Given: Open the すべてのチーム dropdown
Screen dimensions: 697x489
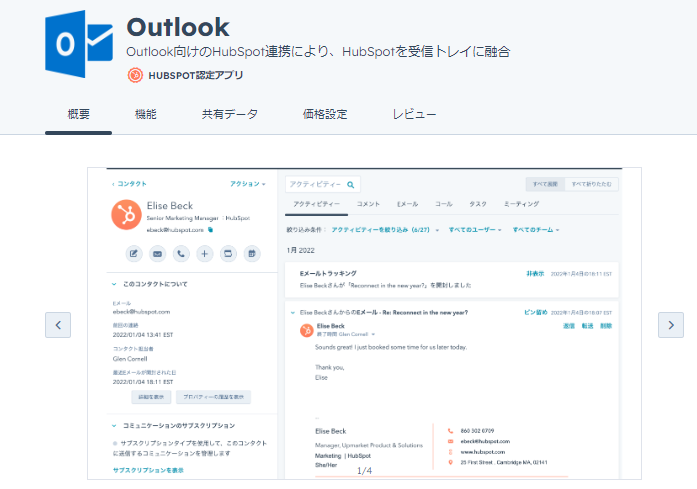Looking at the screenshot, I should 536,230.
